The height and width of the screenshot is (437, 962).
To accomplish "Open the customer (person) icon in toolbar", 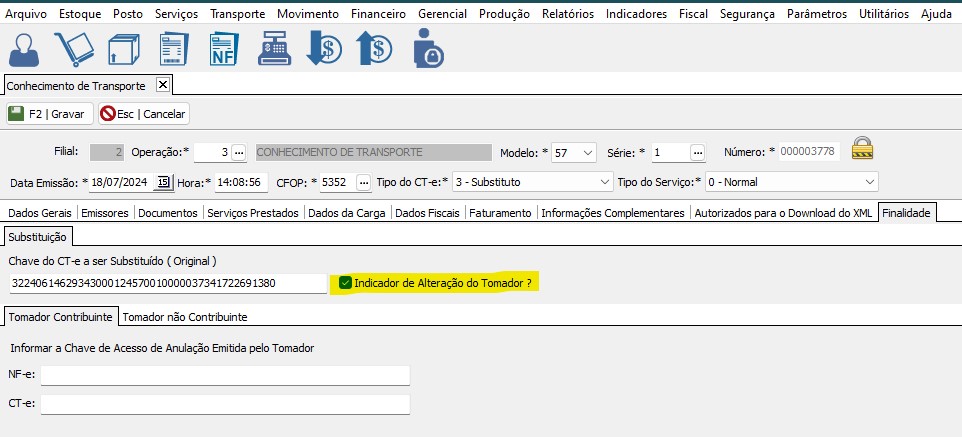I will pos(25,49).
